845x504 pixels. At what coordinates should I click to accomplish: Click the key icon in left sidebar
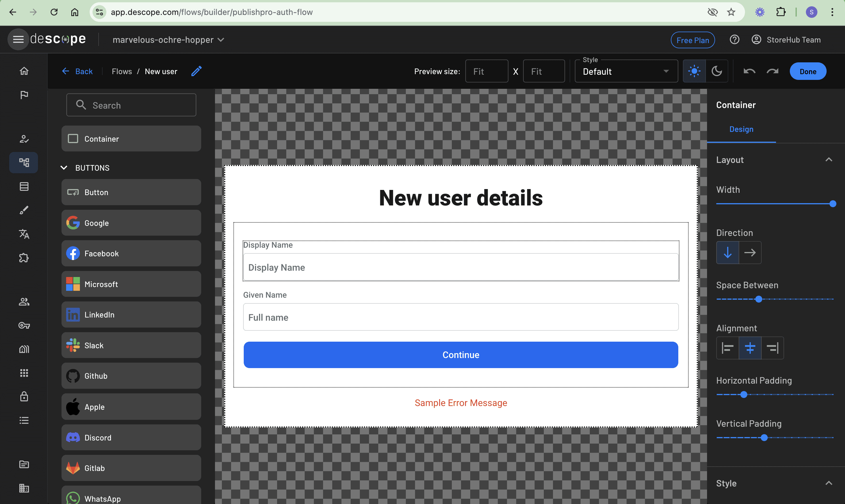pos(24,325)
